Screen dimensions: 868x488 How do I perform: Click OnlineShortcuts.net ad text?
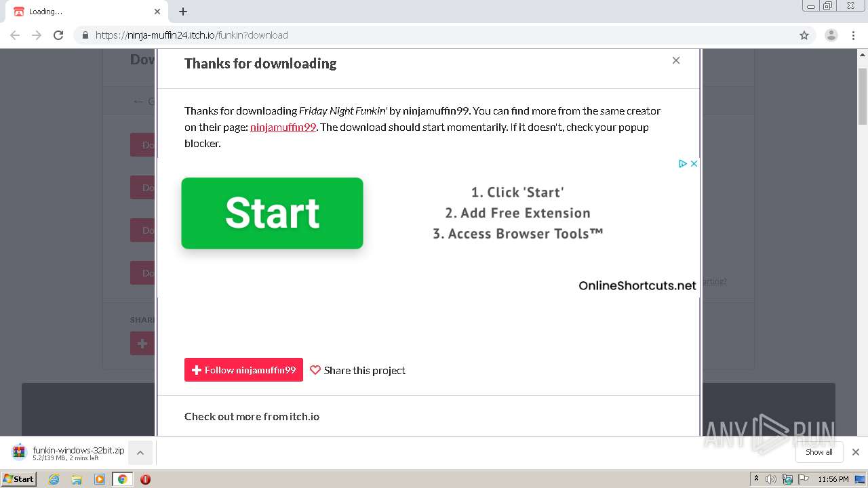click(x=637, y=285)
